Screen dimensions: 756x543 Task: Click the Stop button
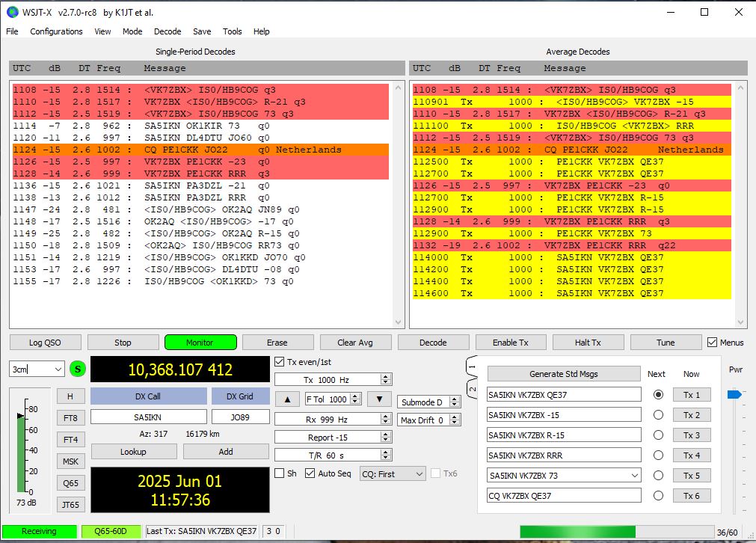click(x=123, y=343)
